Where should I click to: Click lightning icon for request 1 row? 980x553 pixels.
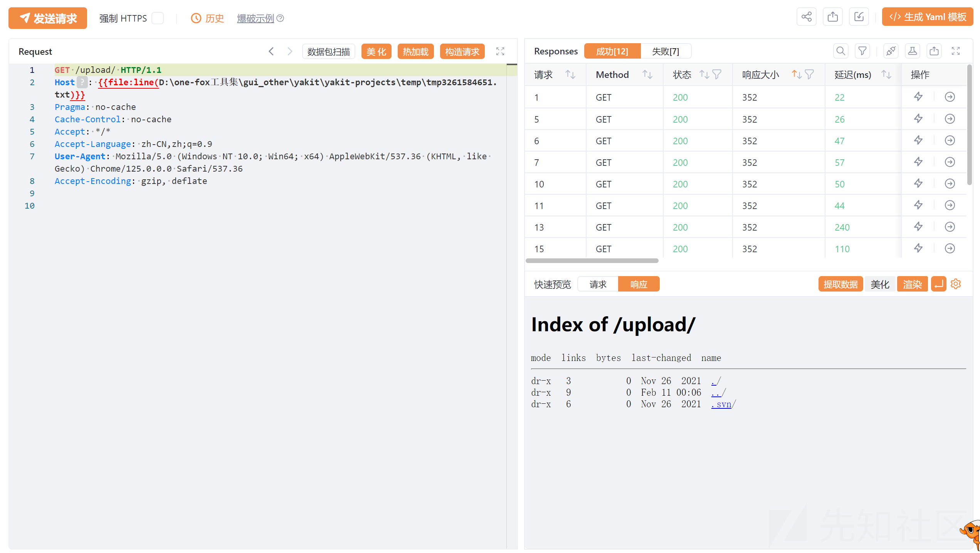(x=918, y=97)
